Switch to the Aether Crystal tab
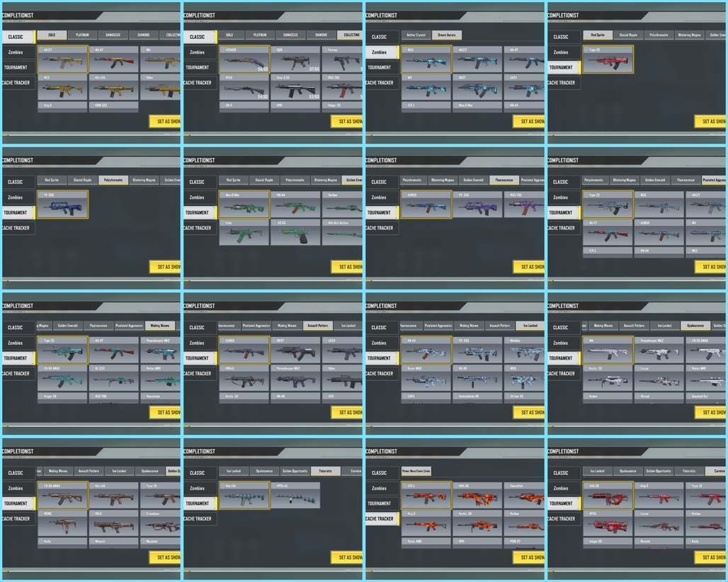 click(x=416, y=35)
